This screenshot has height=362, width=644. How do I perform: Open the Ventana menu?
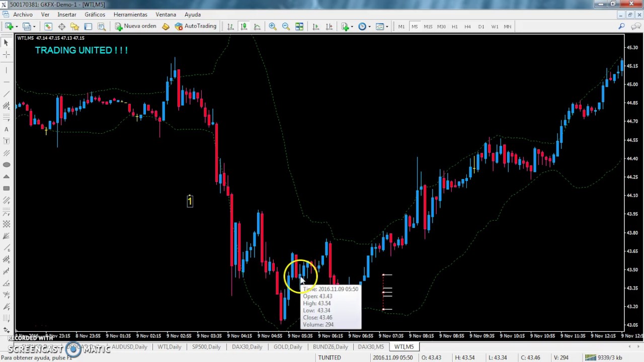166,15
